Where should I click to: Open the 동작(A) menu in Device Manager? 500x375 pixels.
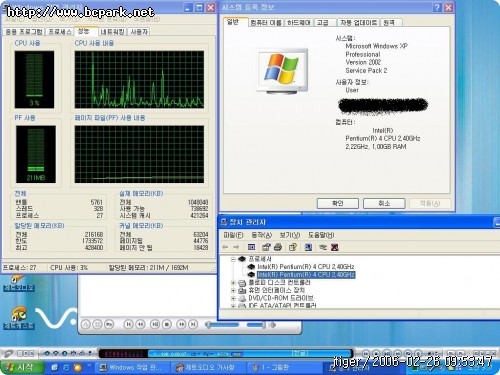pyautogui.click(x=261, y=235)
